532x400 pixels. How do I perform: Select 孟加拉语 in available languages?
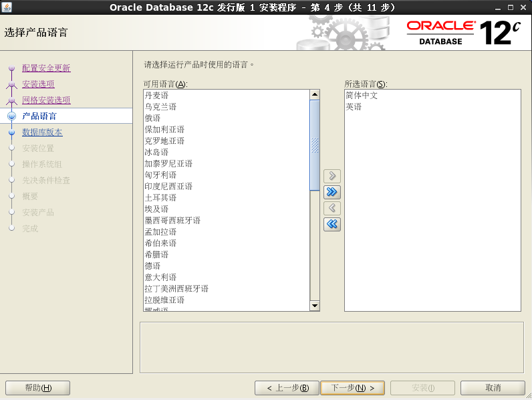227,232
